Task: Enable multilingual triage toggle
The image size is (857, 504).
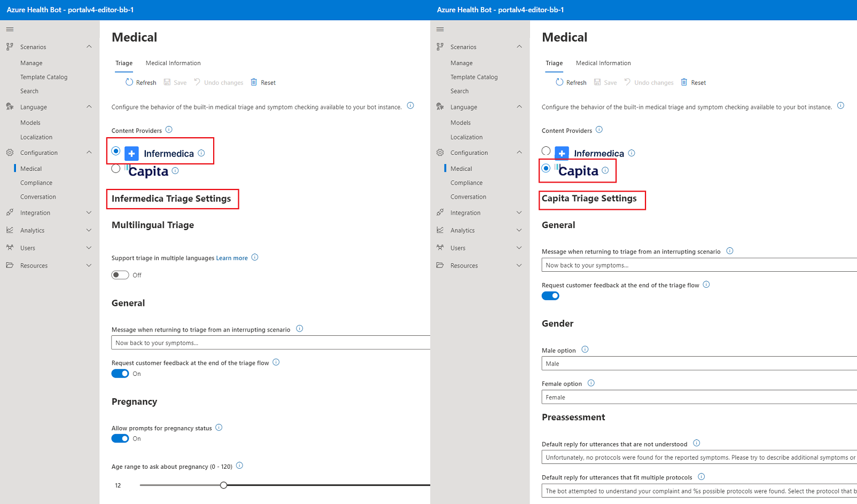Action: (120, 275)
